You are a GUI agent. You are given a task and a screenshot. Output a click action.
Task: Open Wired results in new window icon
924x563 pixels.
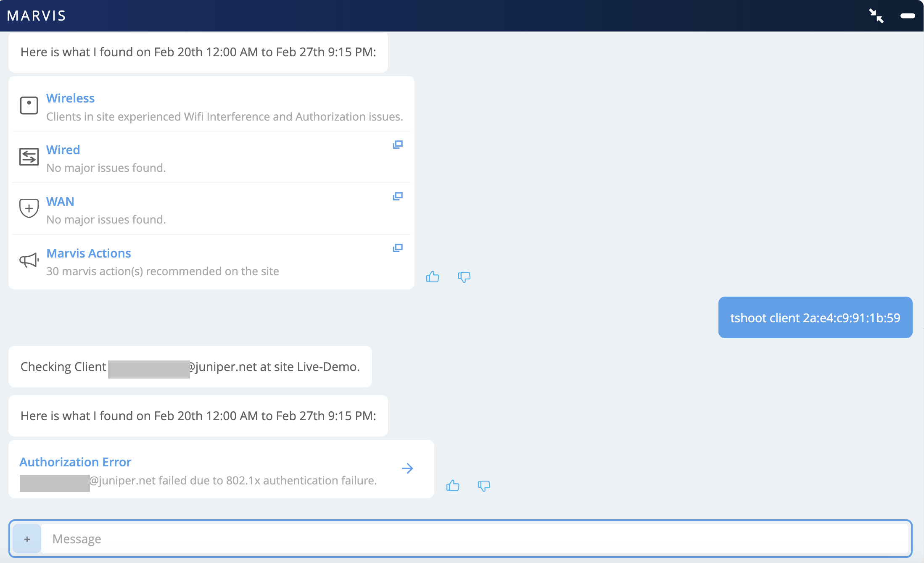[398, 145]
